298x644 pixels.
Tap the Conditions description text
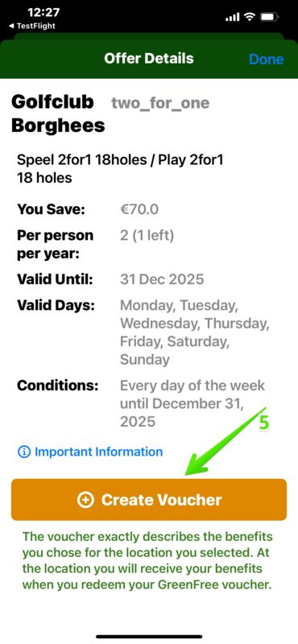tap(192, 403)
